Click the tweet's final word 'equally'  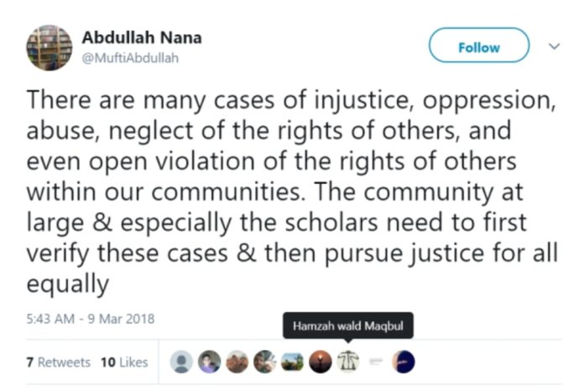(x=68, y=285)
